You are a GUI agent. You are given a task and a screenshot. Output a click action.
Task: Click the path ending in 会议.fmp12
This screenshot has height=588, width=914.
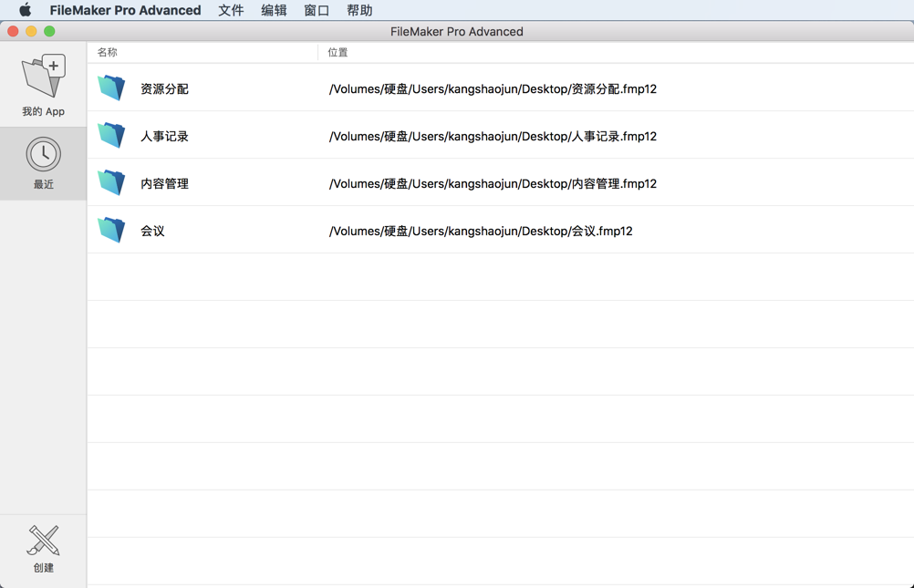point(481,231)
